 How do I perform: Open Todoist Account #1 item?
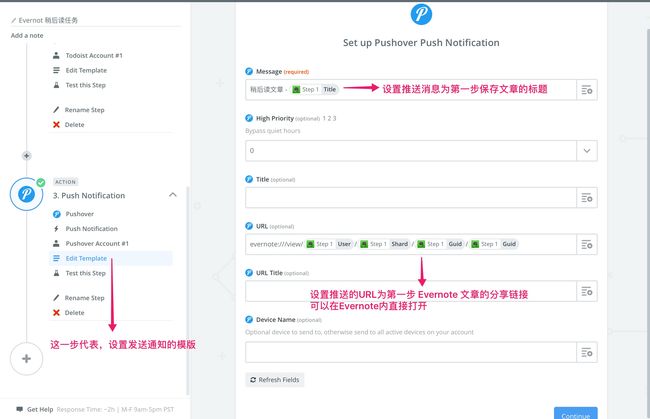click(x=88, y=56)
